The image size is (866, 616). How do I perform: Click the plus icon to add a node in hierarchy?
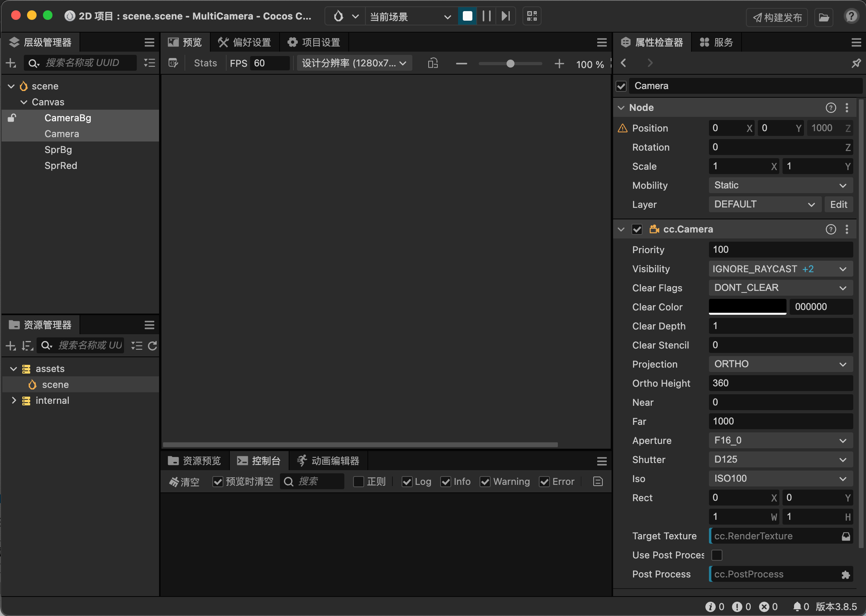click(x=11, y=63)
